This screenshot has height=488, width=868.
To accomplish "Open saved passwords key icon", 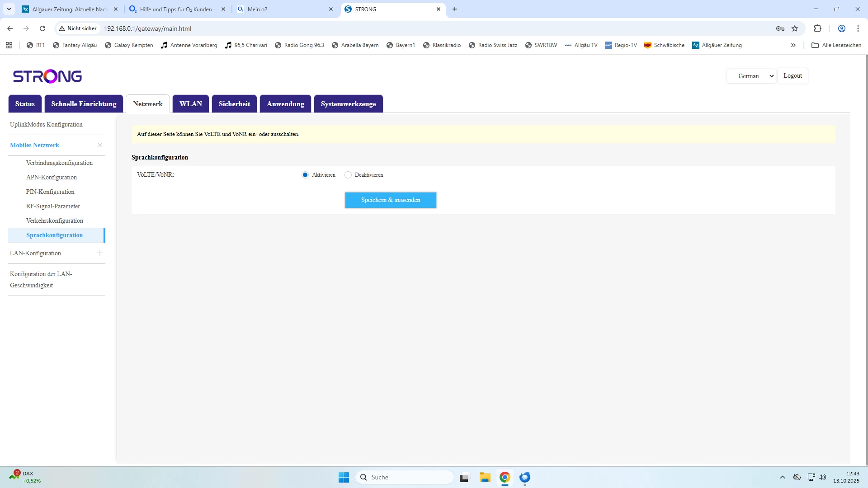I will click(x=780, y=28).
